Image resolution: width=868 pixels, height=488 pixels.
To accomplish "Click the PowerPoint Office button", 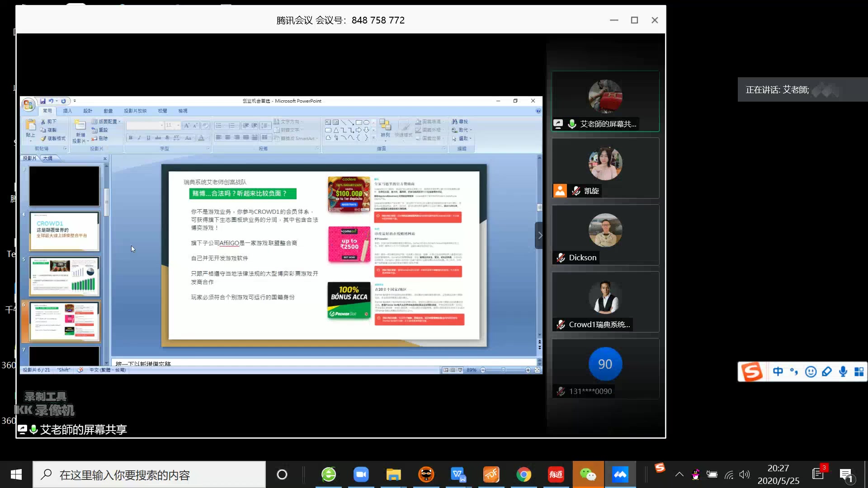I will 28,105.
